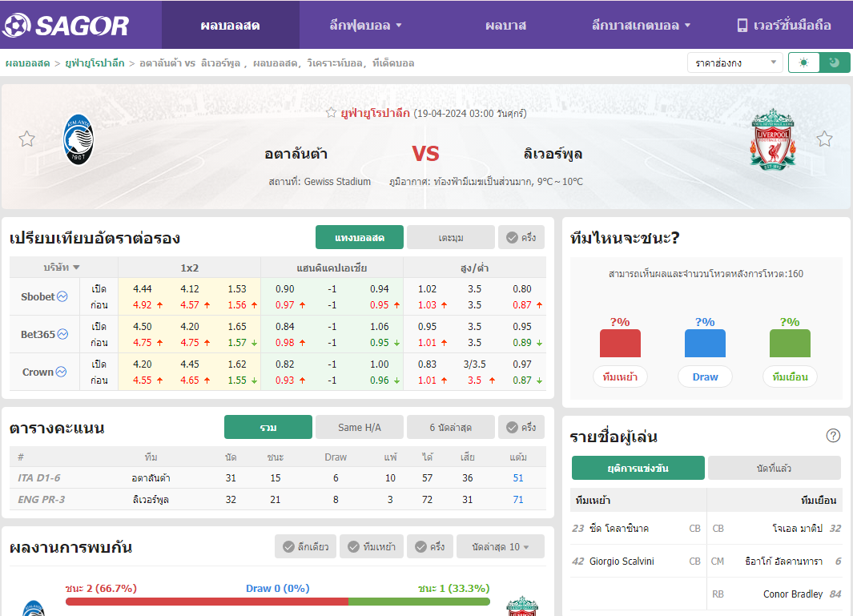853x616 pixels.
Task: Open ยูฟ่ายูโรปาลีก league title link
Action: click(x=376, y=113)
